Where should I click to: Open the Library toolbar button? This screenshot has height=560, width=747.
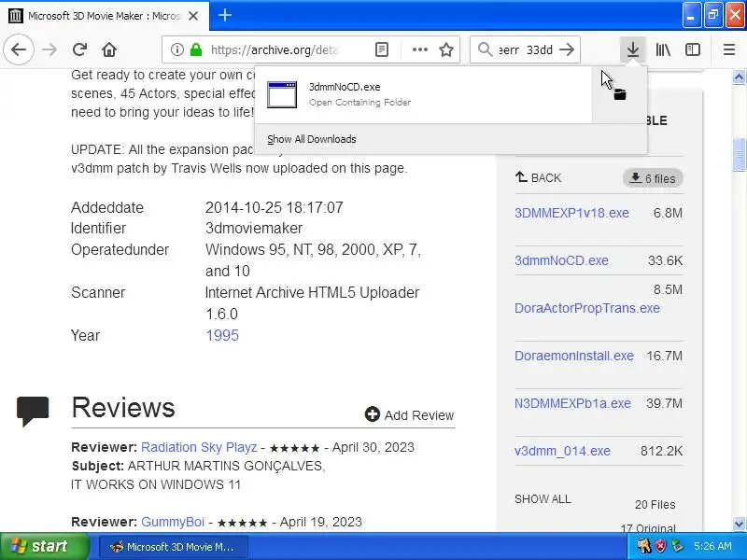pos(663,49)
